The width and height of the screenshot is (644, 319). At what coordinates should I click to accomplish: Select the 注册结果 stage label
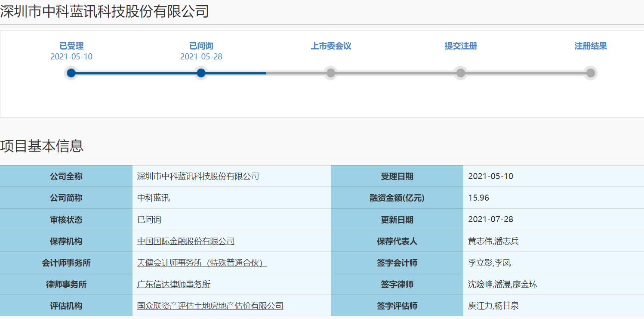(591, 46)
